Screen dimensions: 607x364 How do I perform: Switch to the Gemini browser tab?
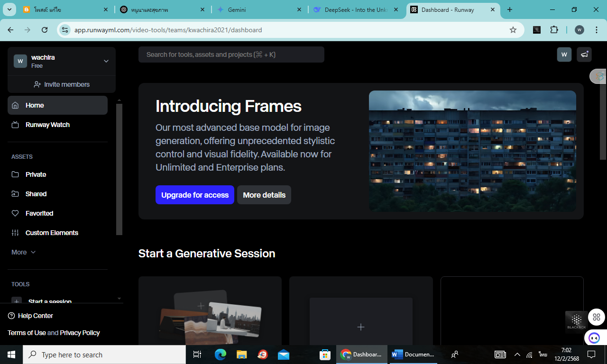tap(258, 9)
